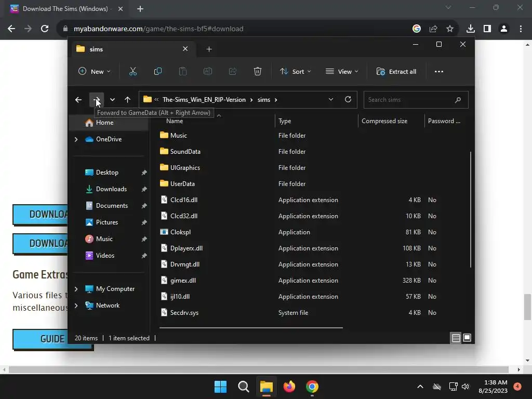Expand Network tree node
This screenshot has height=399, width=532.
coord(76,305)
